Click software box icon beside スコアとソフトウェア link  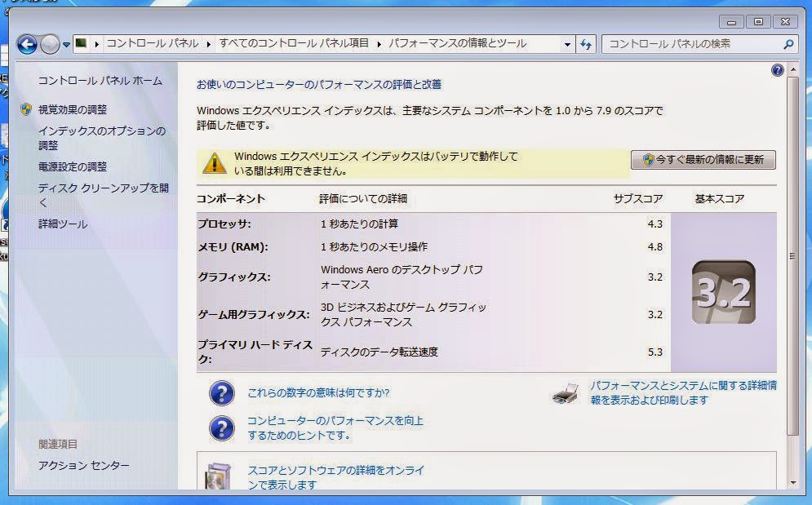tap(218, 476)
